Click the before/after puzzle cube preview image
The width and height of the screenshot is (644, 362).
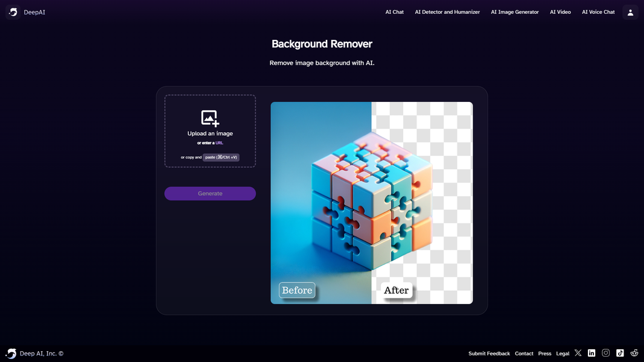(x=371, y=203)
